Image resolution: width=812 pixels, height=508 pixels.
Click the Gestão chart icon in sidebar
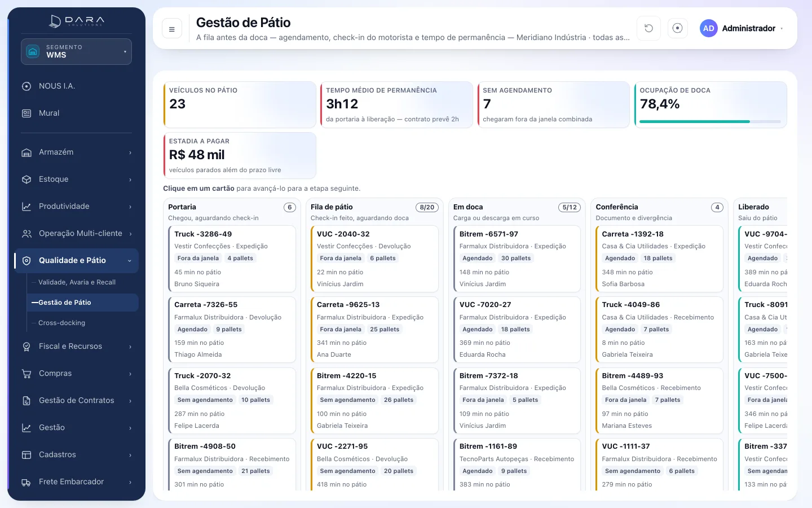(x=27, y=428)
